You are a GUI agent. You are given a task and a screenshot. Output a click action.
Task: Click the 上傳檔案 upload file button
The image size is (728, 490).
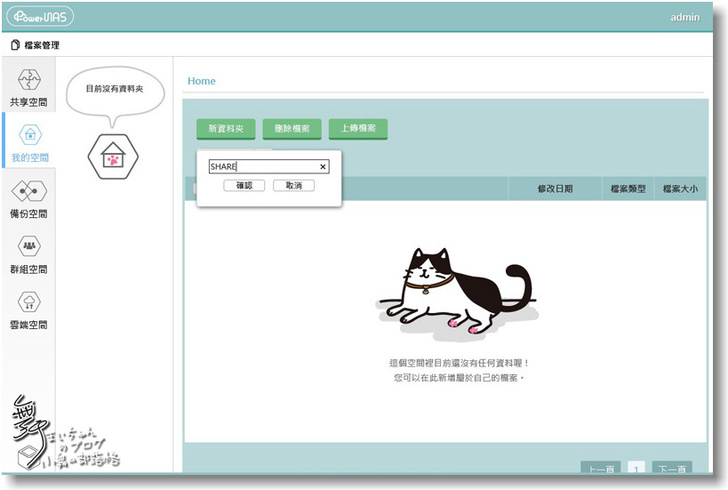358,129
